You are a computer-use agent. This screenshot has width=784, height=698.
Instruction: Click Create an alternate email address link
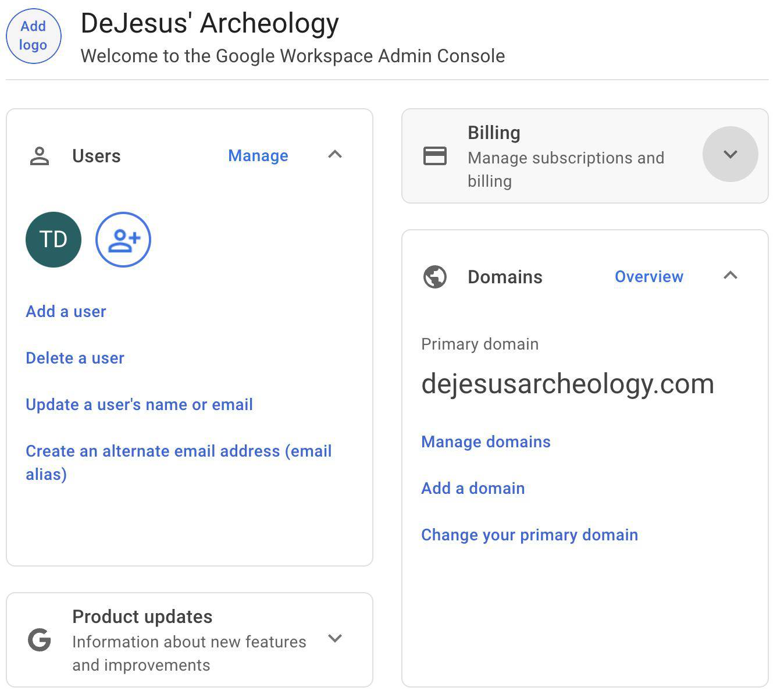click(178, 451)
